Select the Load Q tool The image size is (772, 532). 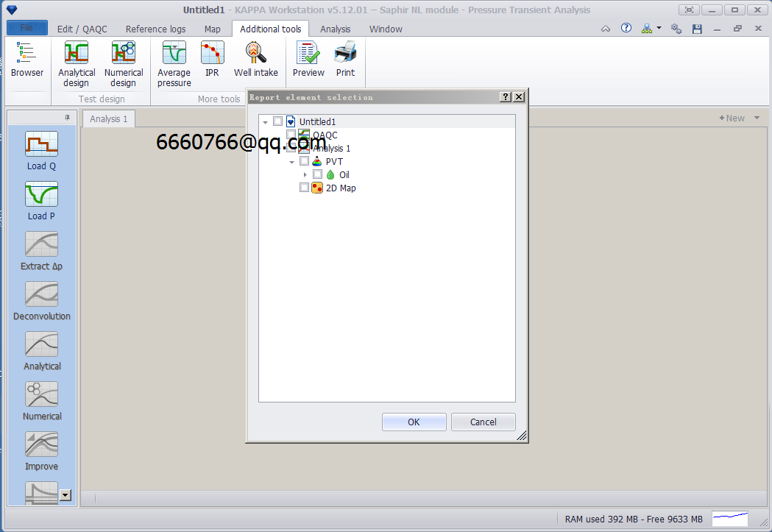[x=41, y=151]
